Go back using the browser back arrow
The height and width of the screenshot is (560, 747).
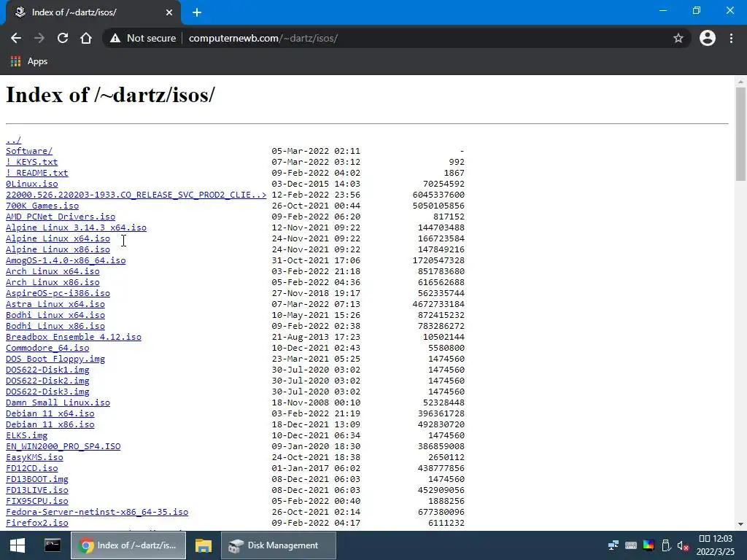point(16,38)
